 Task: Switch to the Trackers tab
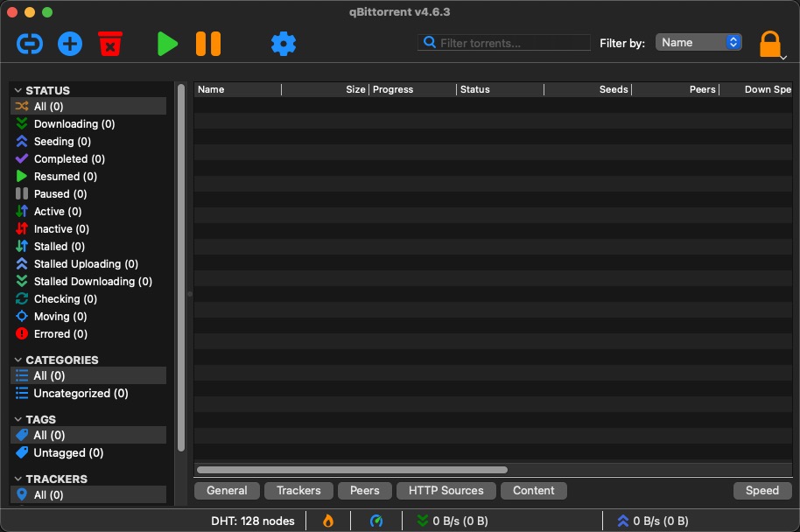click(298, 490)
